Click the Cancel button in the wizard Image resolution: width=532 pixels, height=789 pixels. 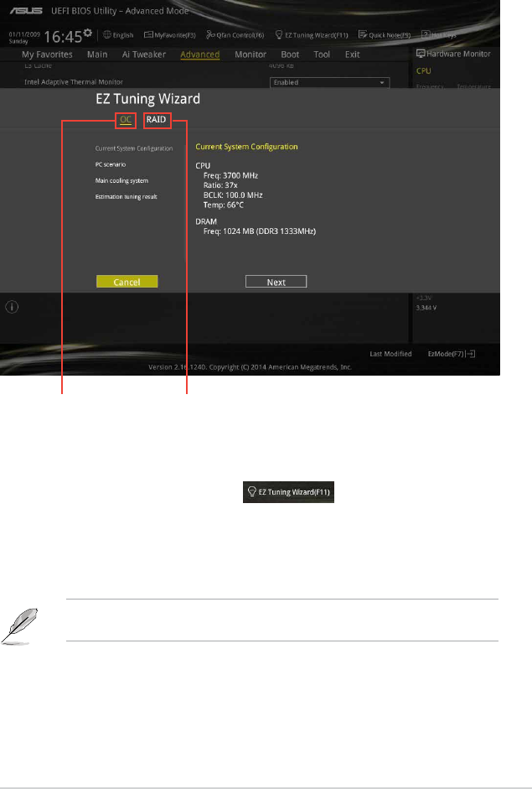(127, 282)
